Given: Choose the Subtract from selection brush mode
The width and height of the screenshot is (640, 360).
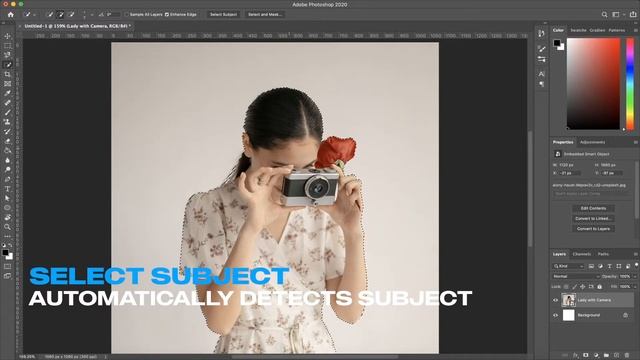Looking at the screenshot, I should [71, 15].
